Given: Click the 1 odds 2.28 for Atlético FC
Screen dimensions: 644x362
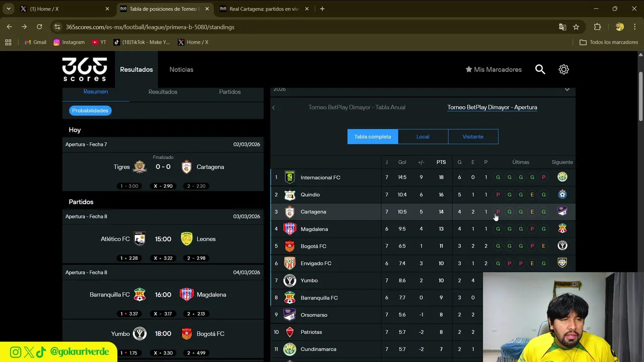Looking at the screenshot, I should [129, 258].
